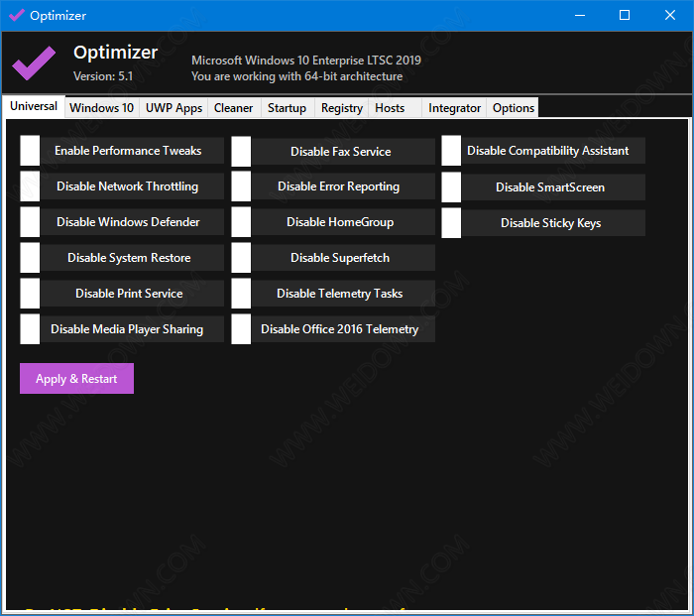Click the Apply & Restart button
Viewport: 694px width, 616px height.
tap(77, 379)
